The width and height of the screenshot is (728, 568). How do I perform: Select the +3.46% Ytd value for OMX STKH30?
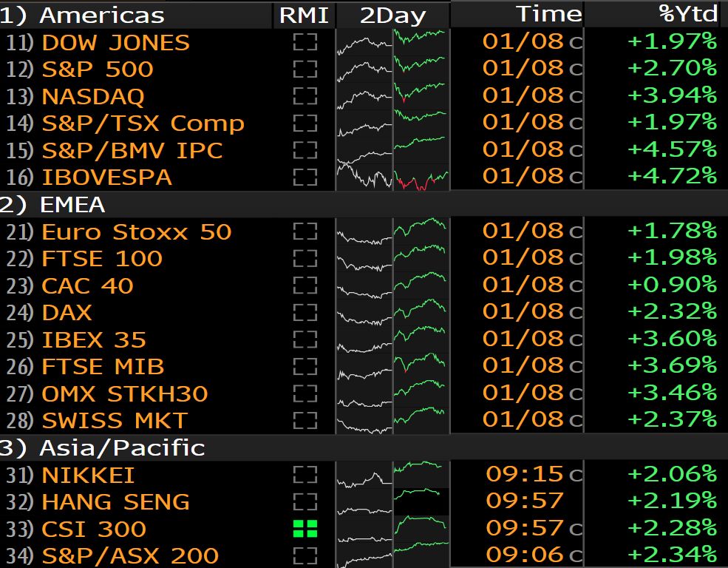click(673, 393)
